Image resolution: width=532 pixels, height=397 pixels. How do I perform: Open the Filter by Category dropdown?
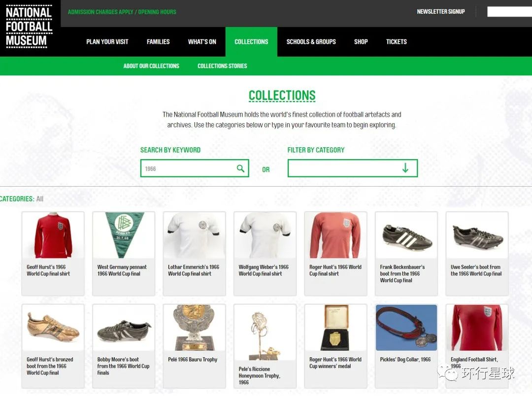[353, 168]
